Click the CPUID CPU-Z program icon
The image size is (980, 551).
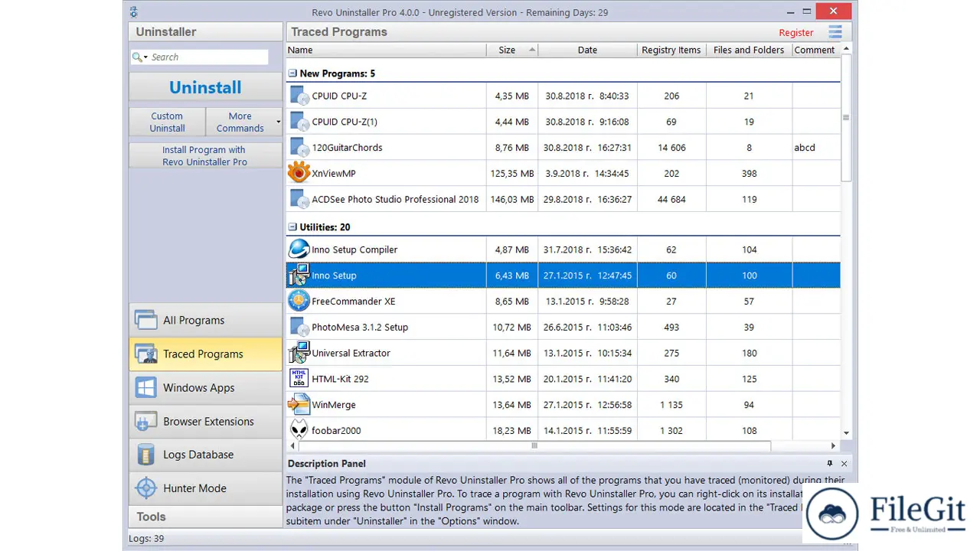[299, 96]
